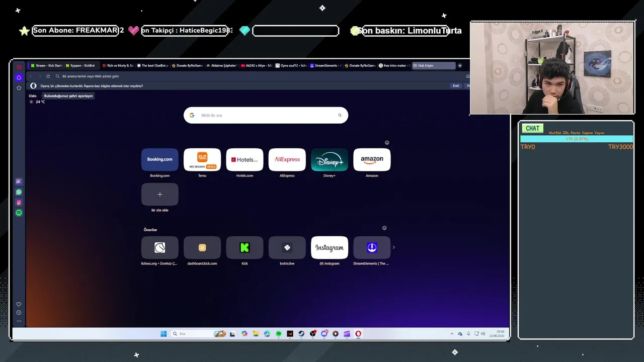The image size is (644, 362).
Task: Click Bulunduğunuz şehri ayarlayın button
Action: pyautogui.click(x=68, y=96)
